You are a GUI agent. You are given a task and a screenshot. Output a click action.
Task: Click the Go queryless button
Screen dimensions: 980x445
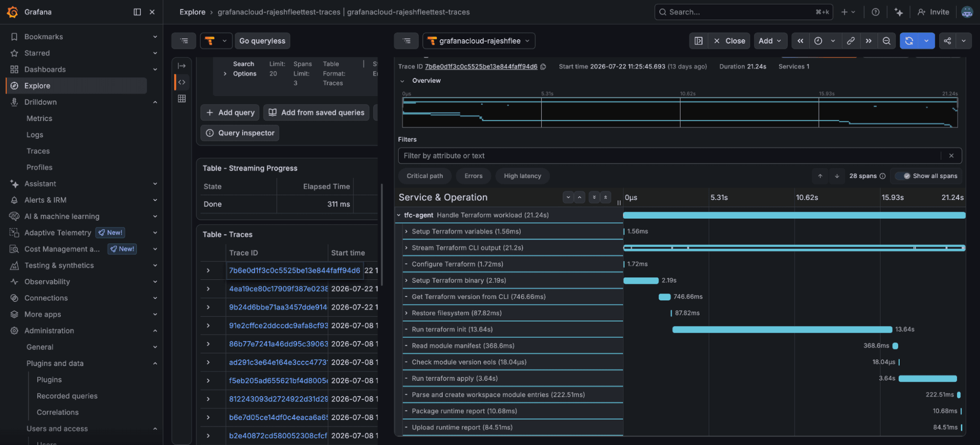[x=262, y=41]
